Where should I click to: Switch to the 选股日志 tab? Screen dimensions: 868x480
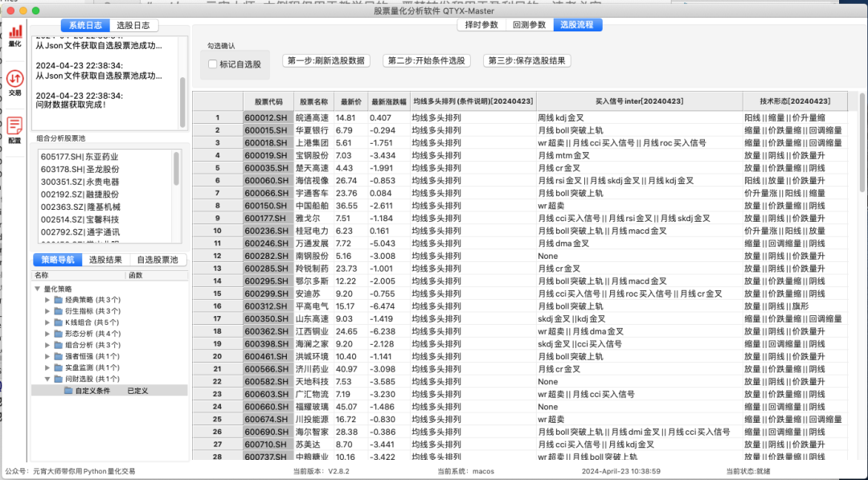pyautogui.click(x=133, y=26)
